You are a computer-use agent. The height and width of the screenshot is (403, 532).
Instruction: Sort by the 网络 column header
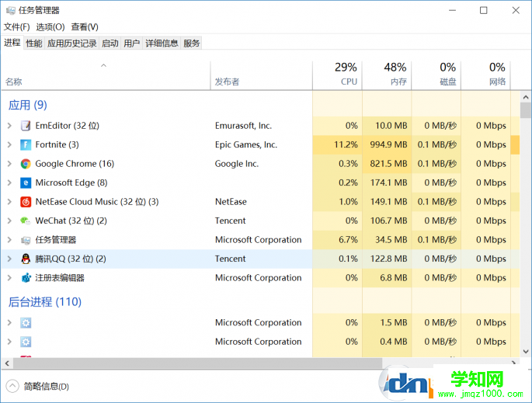[486, 75]
